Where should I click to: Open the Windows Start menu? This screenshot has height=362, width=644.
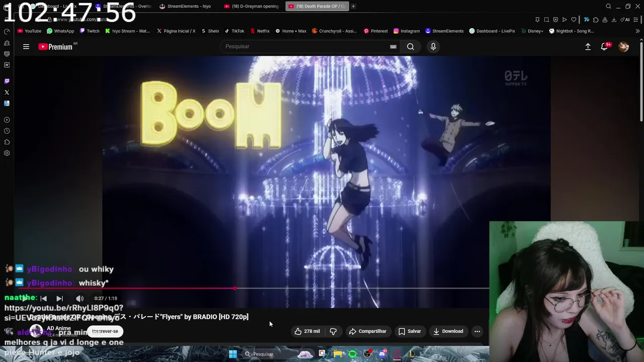click(233, 354)
